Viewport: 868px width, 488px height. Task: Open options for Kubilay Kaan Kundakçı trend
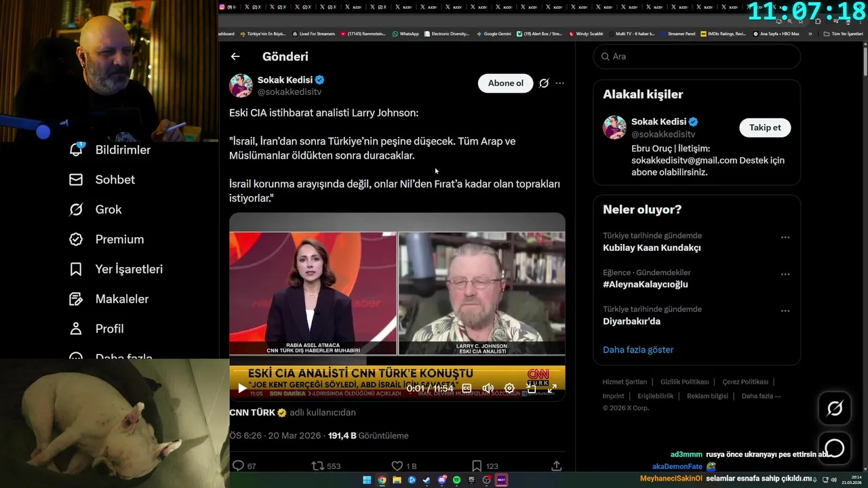coord(785,237)
